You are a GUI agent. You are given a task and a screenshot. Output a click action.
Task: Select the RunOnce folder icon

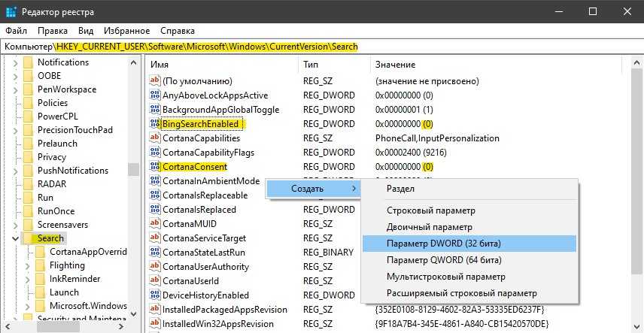point(29,211)
